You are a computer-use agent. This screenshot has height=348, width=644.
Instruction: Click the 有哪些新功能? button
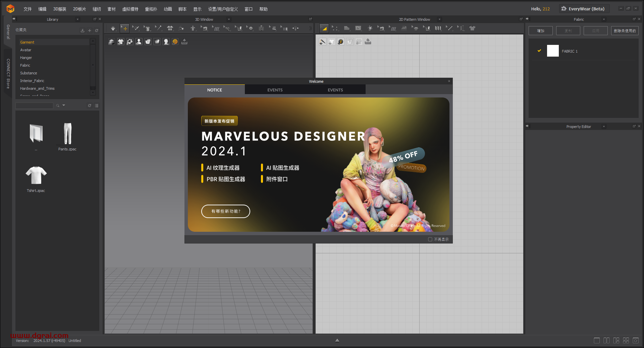click(226, 211)
